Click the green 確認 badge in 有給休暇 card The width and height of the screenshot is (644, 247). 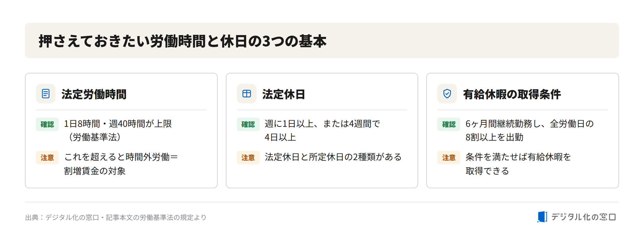449,124
